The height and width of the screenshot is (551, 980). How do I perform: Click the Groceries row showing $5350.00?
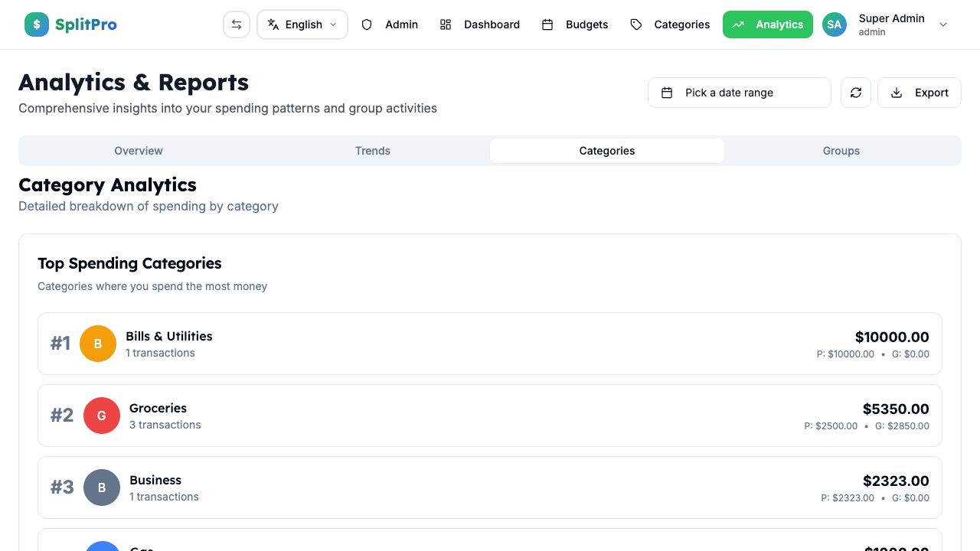tap(490, 416)
